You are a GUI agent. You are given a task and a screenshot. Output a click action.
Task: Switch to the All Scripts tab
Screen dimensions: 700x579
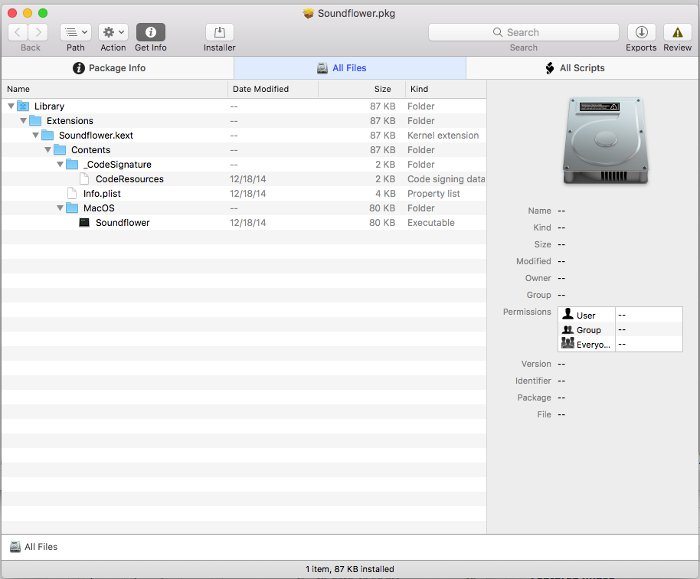point(583,68)
